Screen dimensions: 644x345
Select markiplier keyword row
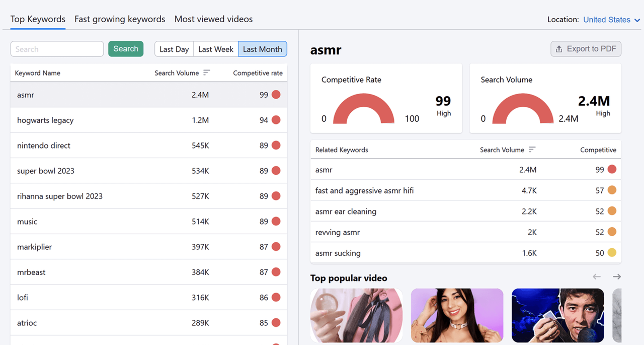click(149, 247)
